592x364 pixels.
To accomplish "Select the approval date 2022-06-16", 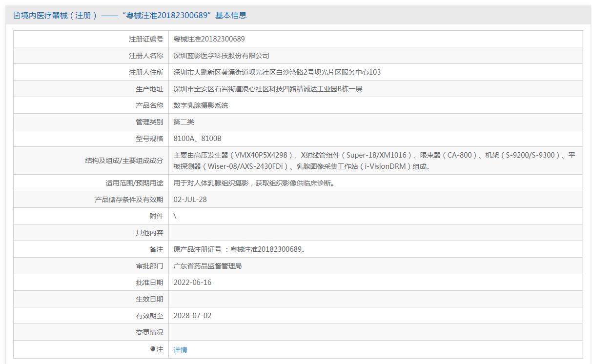I will pyautogui.click(x=192, y=283).
